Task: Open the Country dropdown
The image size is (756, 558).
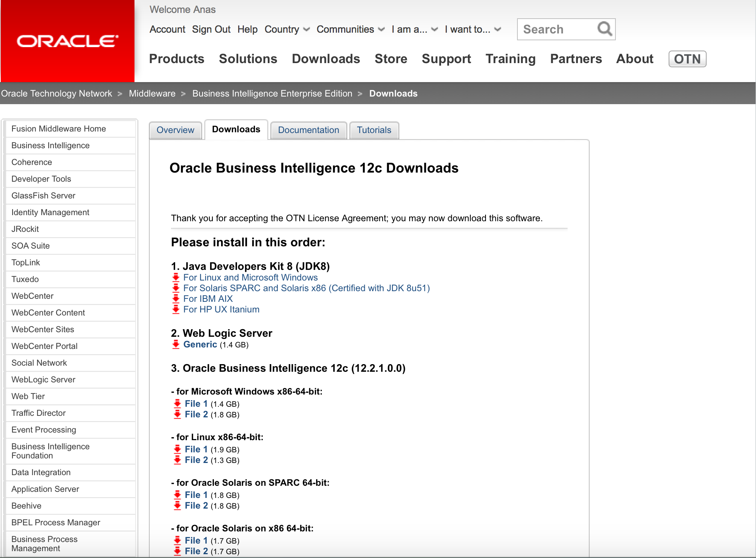Action: [287, 29]
